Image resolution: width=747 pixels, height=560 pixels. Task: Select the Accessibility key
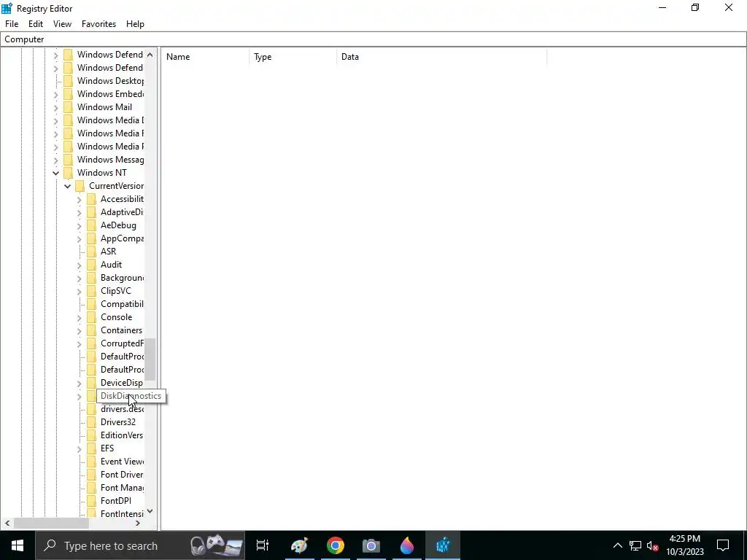(122, 199)
